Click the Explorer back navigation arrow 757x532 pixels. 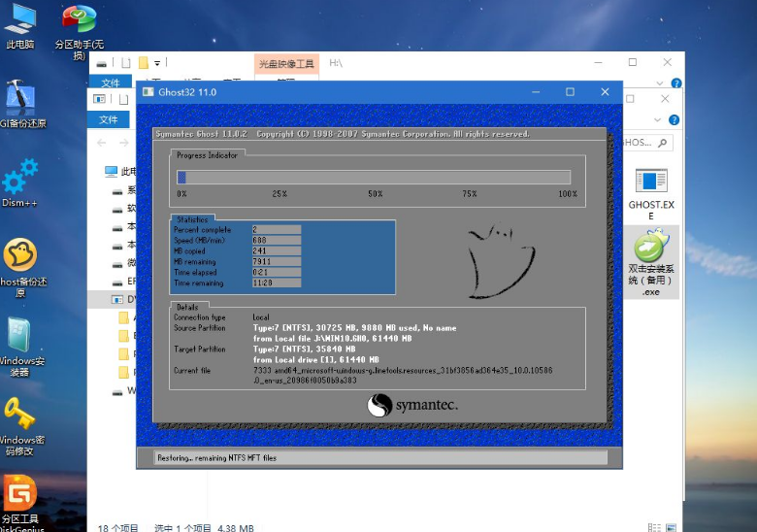click(x=103, y=143)
